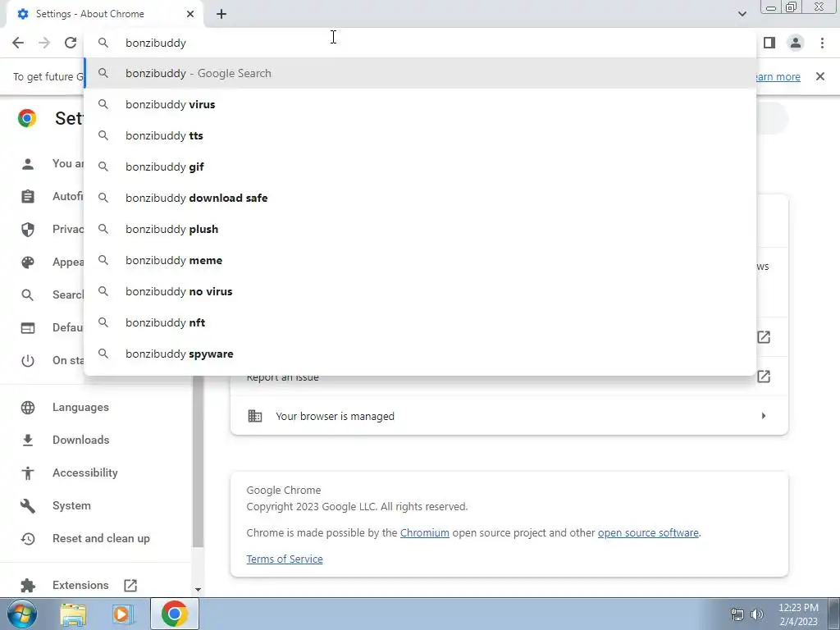The height and width of the screenshot is (630, 840).
Task: Open Languages settings section
Action: pos(80,407)
